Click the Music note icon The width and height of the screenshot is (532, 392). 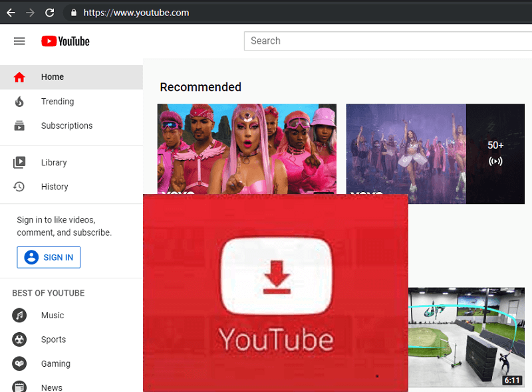click(19, 316)
